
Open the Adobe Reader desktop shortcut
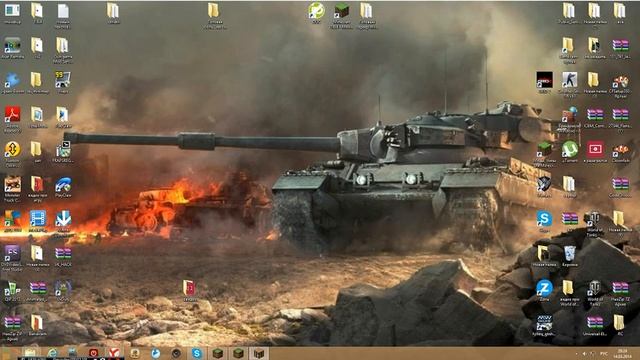tap(12, 115)
